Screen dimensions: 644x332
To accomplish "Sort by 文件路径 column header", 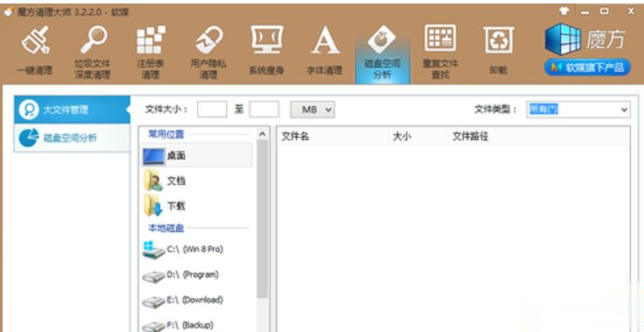I will 539,137.
